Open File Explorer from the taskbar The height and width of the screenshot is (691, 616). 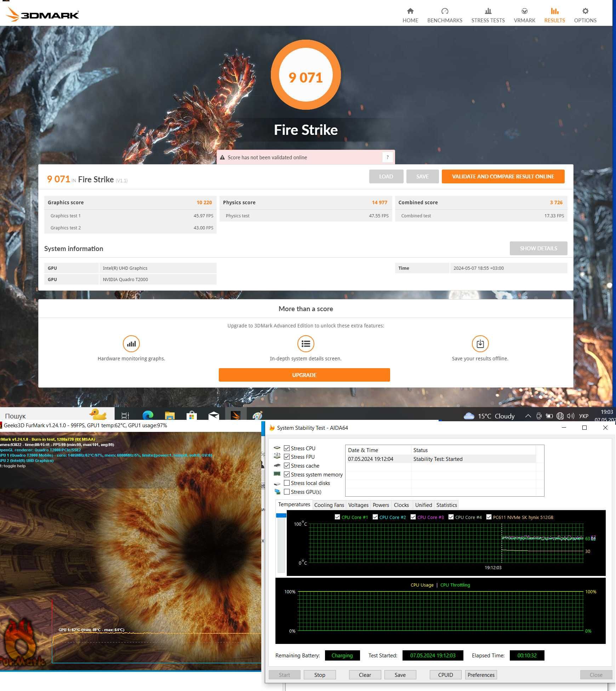pos(170,416)
